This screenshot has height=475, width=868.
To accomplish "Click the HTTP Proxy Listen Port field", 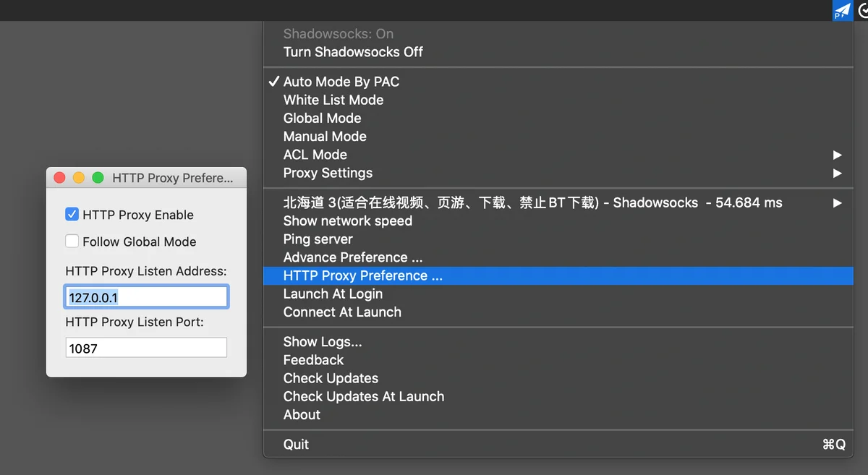I will [146, 348].
